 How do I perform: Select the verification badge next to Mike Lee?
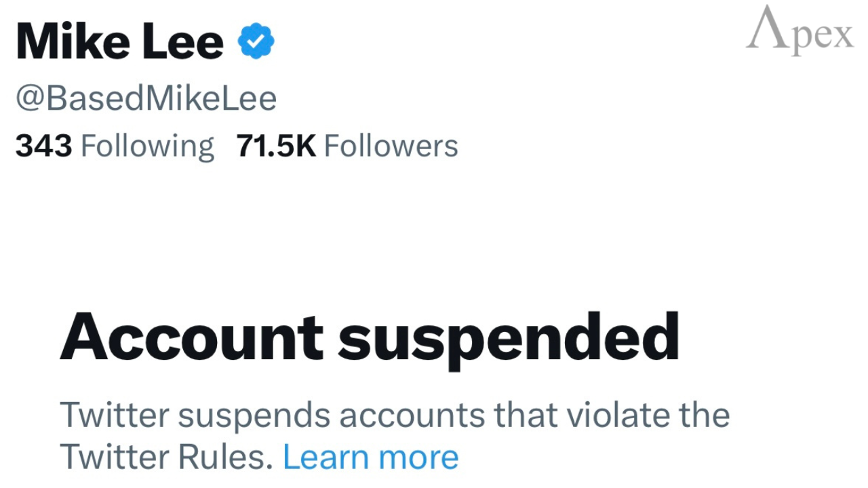(256, 40)
